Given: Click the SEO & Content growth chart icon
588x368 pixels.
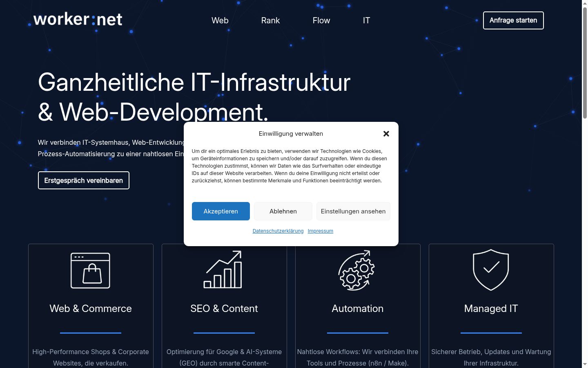Looking at the screenshot, I should (223, 269).
